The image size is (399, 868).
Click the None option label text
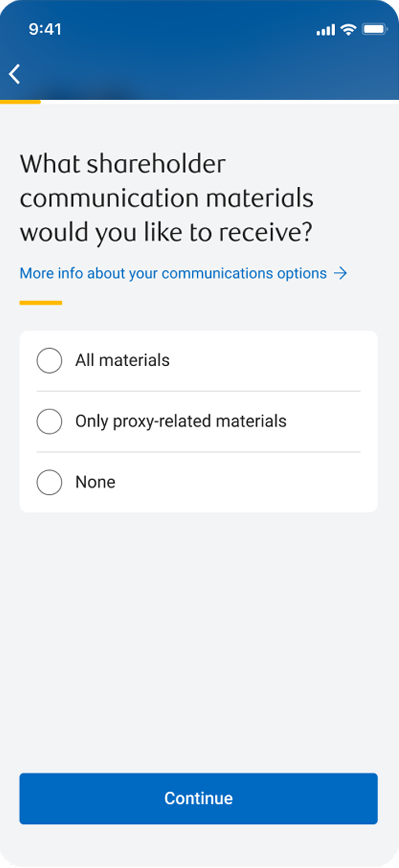click(95, 482)
